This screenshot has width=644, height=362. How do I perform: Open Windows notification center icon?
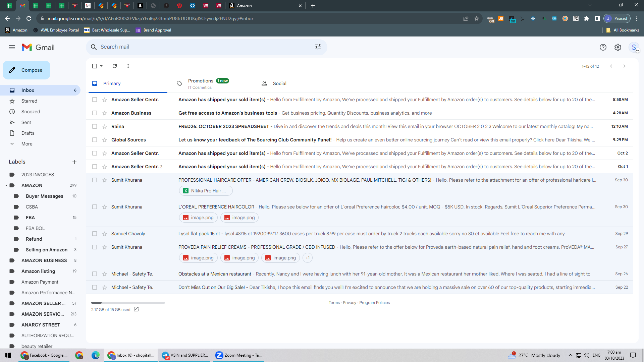(x=633, y=355)
